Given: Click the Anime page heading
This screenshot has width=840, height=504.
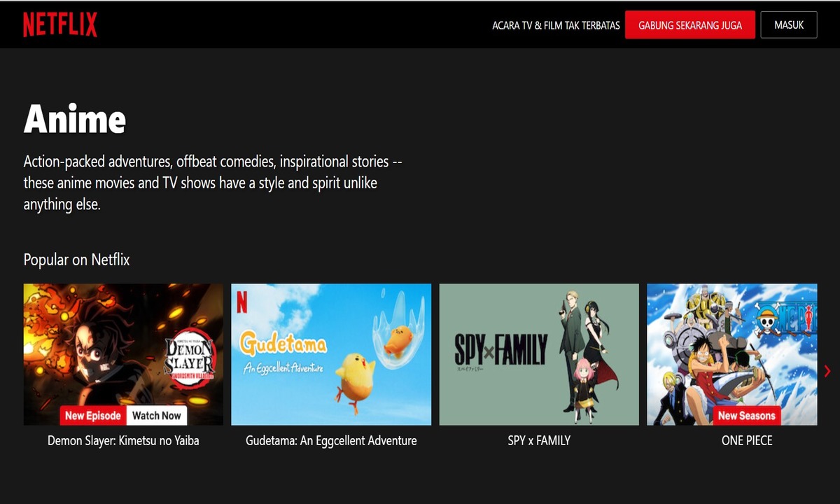Looking at the screenshot, I should (75, 118).
